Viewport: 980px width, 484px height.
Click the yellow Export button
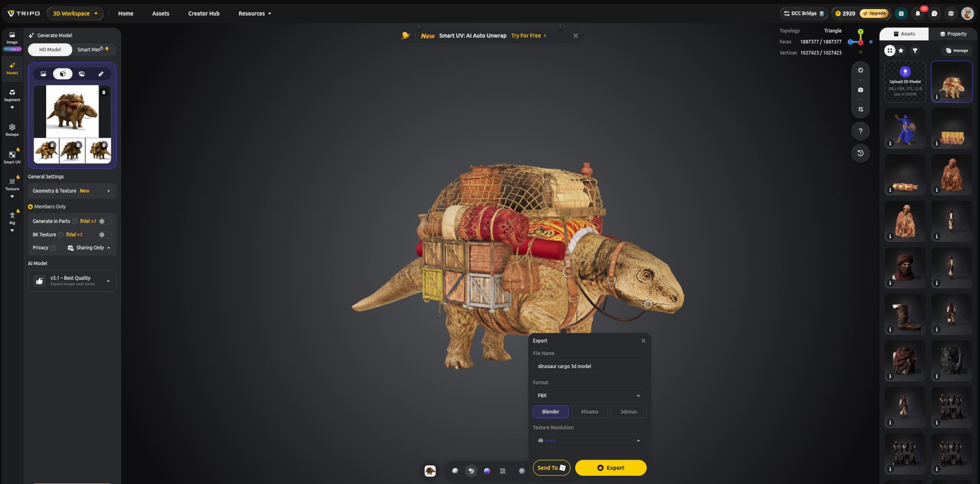[611, 468]
